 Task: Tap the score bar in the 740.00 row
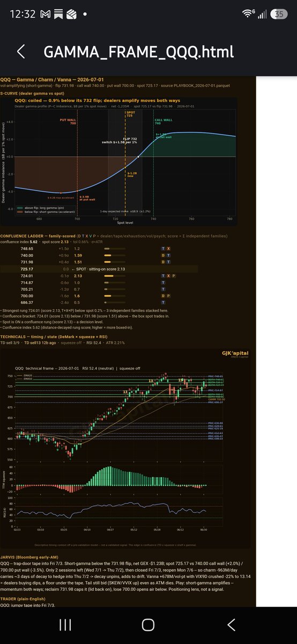tap(115, 255)
